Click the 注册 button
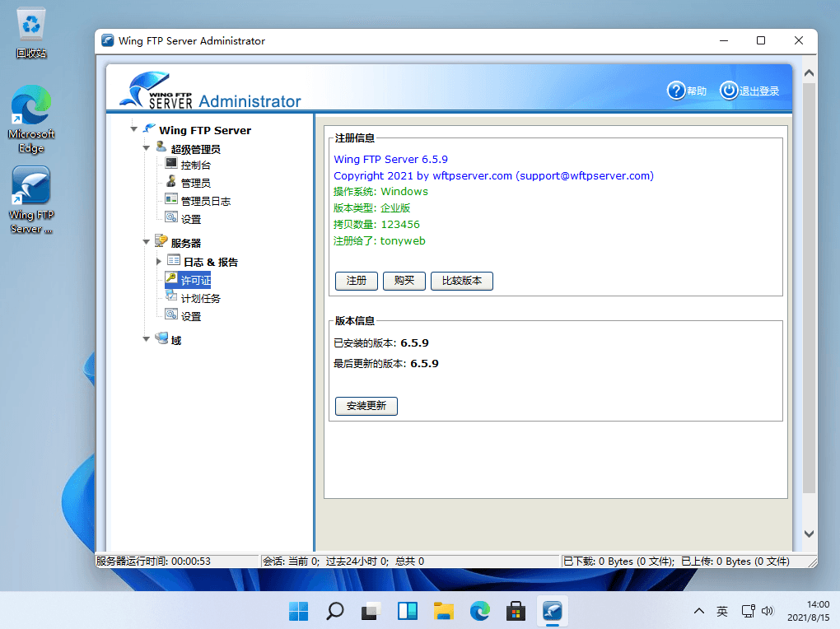 tap(357, 281)
